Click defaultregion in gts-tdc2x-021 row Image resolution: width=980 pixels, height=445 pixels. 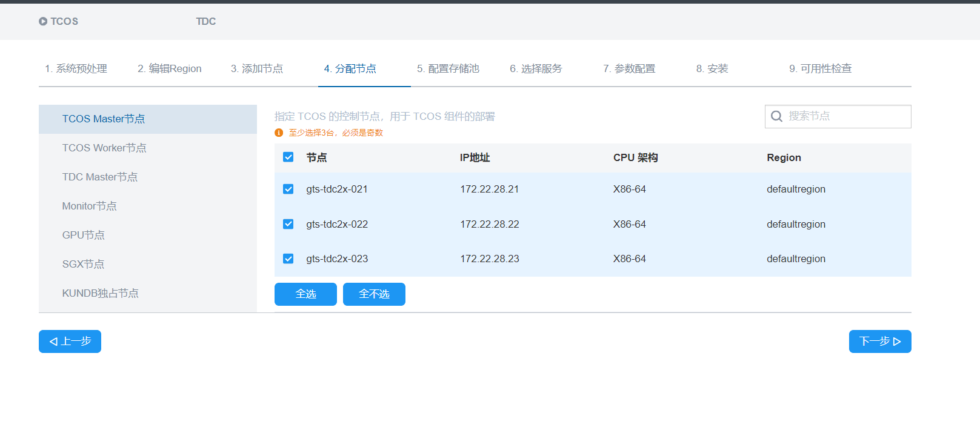point(796,189)
